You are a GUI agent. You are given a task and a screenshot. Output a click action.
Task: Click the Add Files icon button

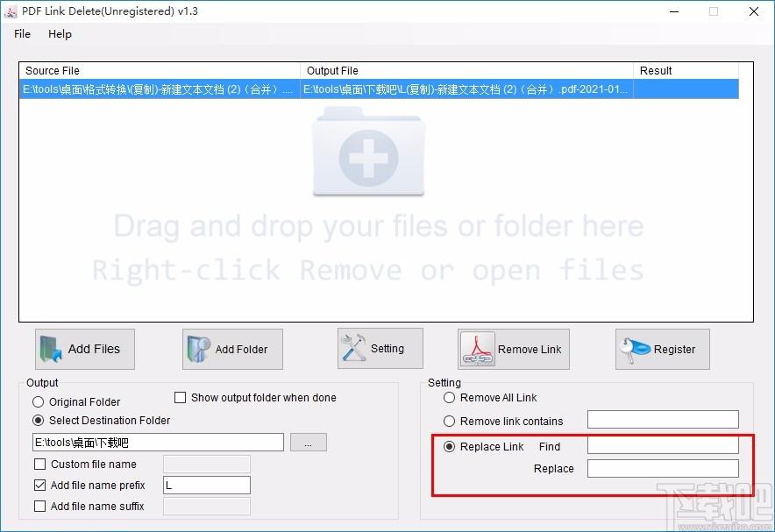click(x=84, y=349)
